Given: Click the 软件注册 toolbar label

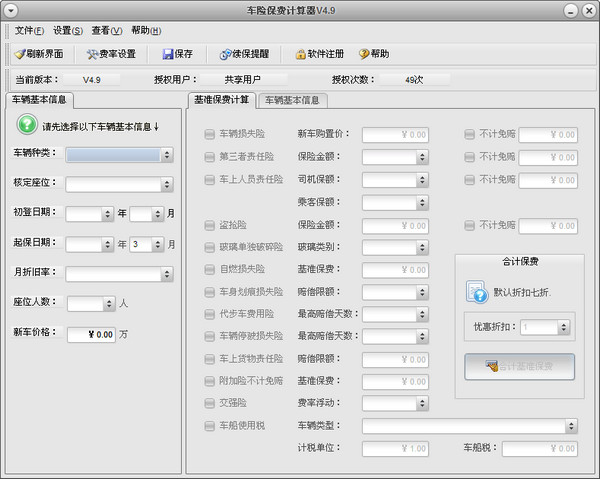Looking at the screenshot, I should coord(326,54).
